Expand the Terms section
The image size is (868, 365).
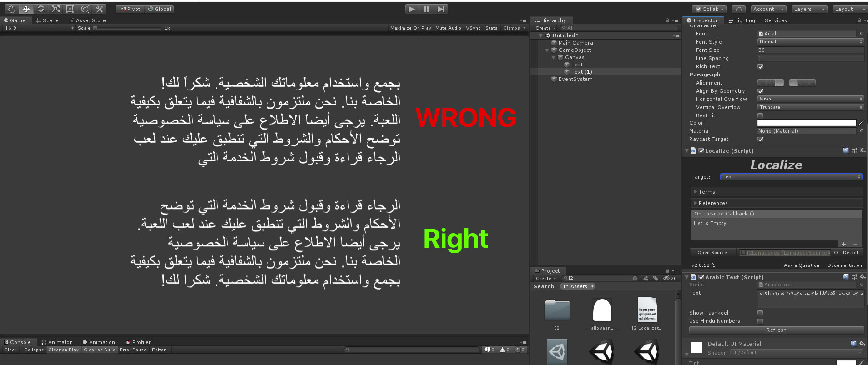[x=707, y=192]
